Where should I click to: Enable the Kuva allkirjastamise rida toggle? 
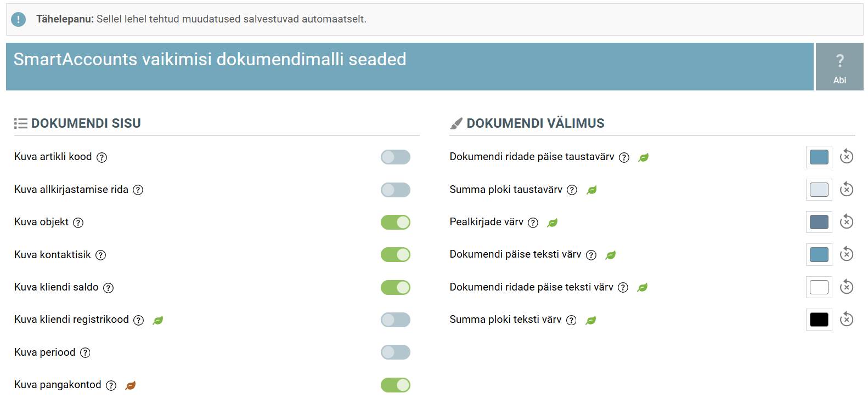[396, 190]
